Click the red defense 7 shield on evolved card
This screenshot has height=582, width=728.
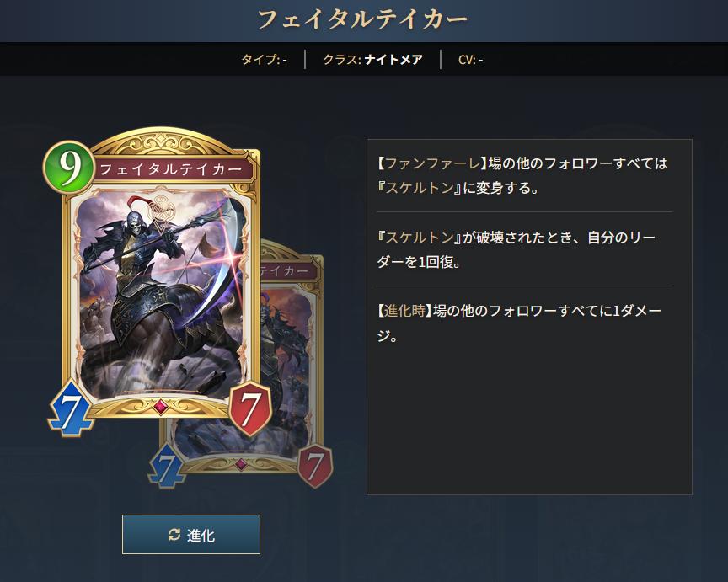pyautogui.click(x=315, y=466)
